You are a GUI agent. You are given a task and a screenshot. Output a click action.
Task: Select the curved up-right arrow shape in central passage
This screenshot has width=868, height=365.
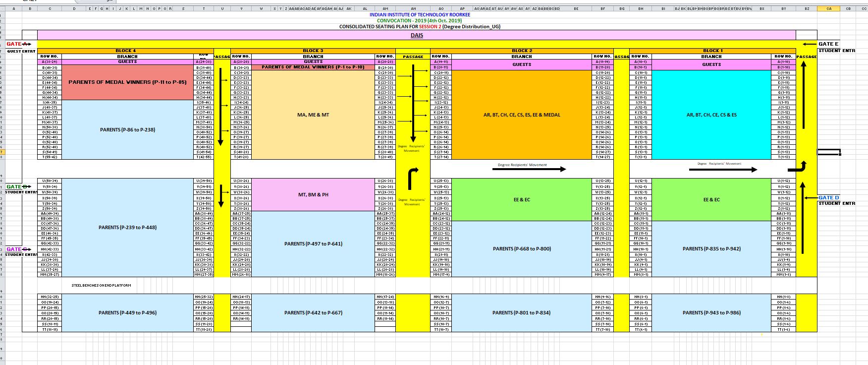413,179
